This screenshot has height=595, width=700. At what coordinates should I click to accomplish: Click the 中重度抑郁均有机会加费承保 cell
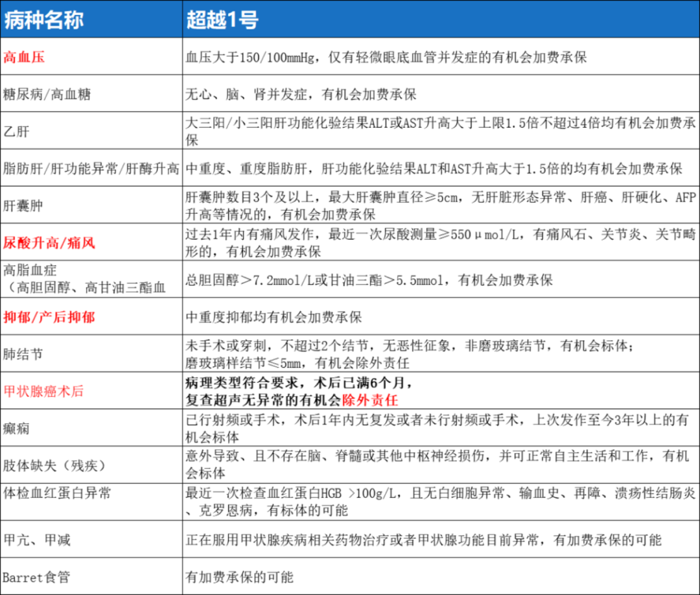click(441, 316)
